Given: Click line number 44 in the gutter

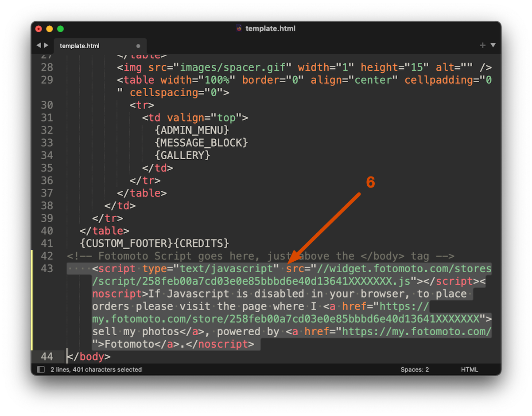Looking at the screenshot, I should (47, 357).
